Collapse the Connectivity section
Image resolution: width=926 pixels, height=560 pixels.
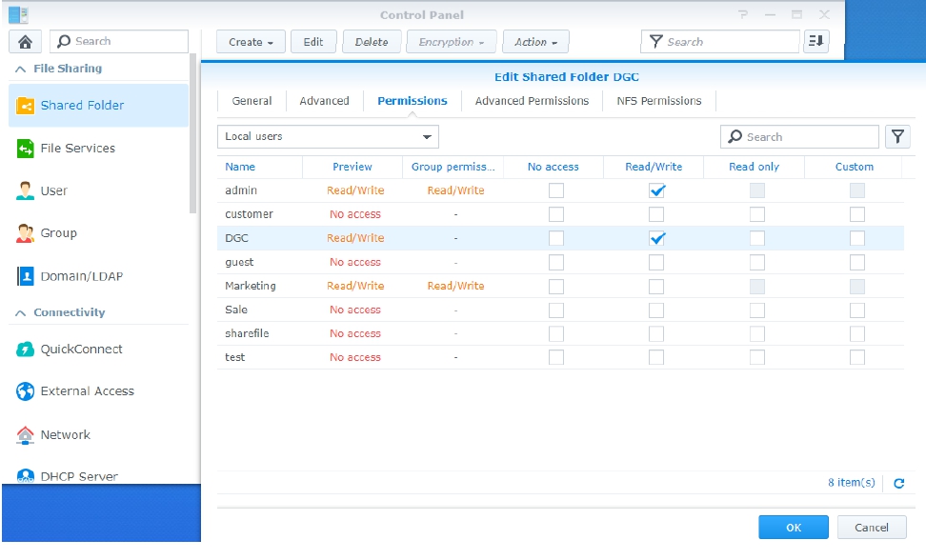tap(20, 312)
